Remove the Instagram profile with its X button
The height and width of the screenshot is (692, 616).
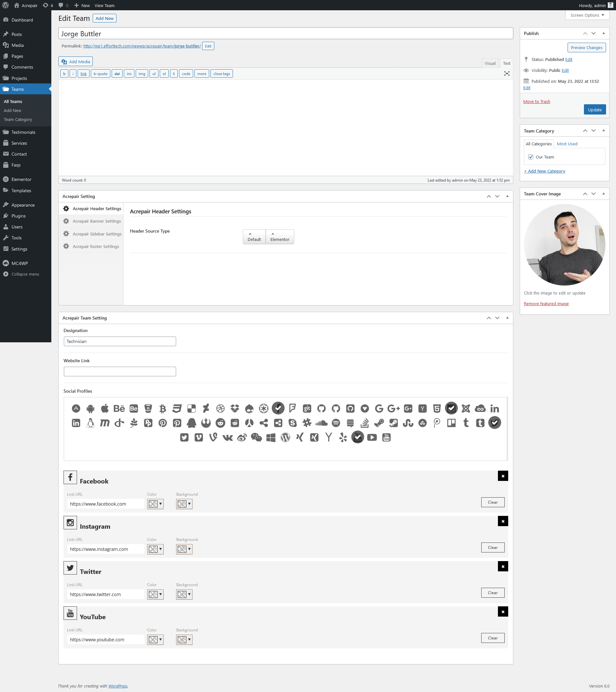[x=502, y=521]
